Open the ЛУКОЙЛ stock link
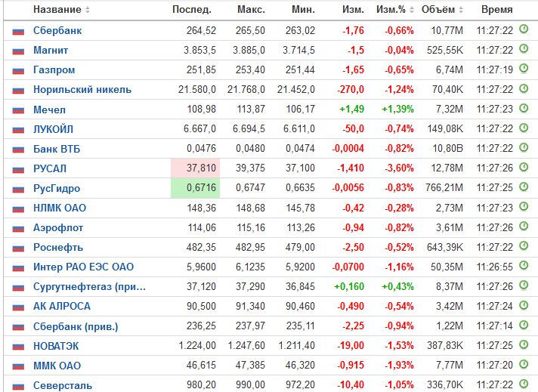 (53, 129)
